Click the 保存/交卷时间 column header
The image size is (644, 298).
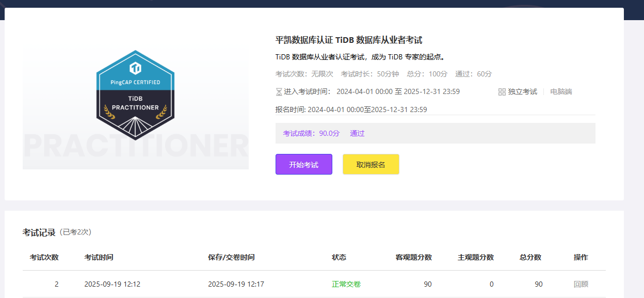click(231, 257)
